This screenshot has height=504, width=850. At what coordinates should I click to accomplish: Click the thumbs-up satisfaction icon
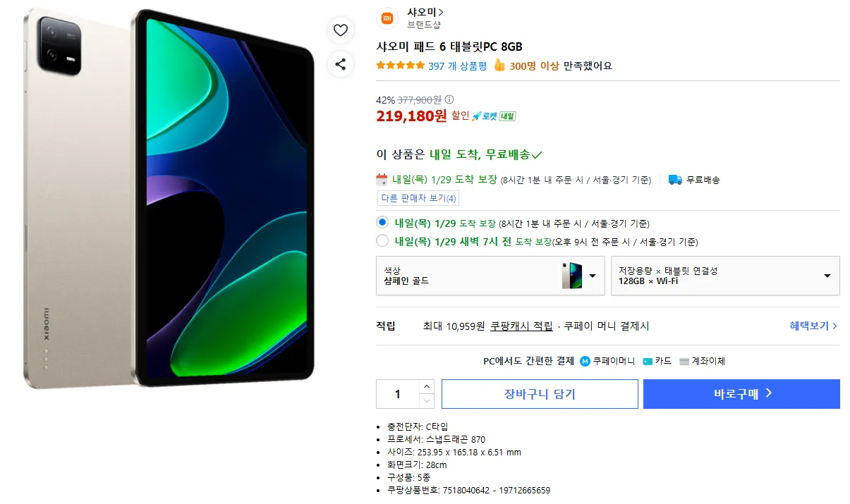tap(499, 66)
